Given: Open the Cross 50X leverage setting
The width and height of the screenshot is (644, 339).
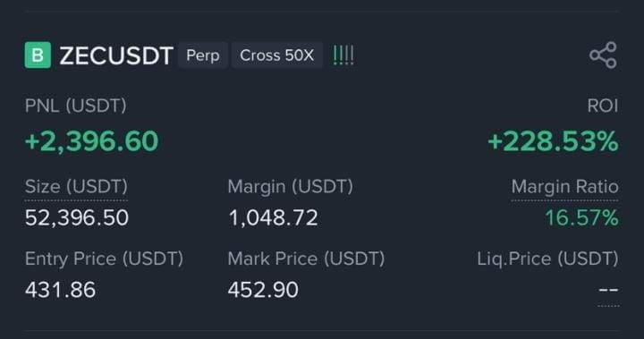Looking at the screenshot, I should click(276, 55).
